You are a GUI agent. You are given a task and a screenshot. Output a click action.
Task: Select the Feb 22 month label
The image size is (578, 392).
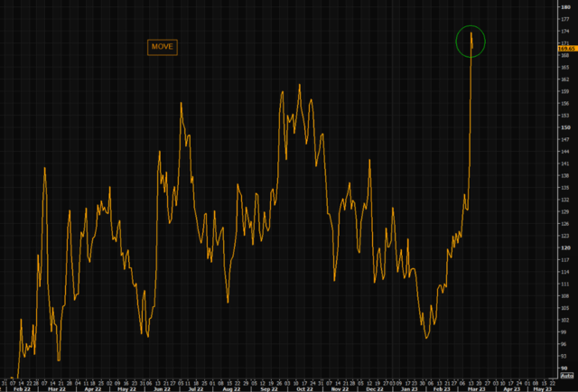point(24,387)
